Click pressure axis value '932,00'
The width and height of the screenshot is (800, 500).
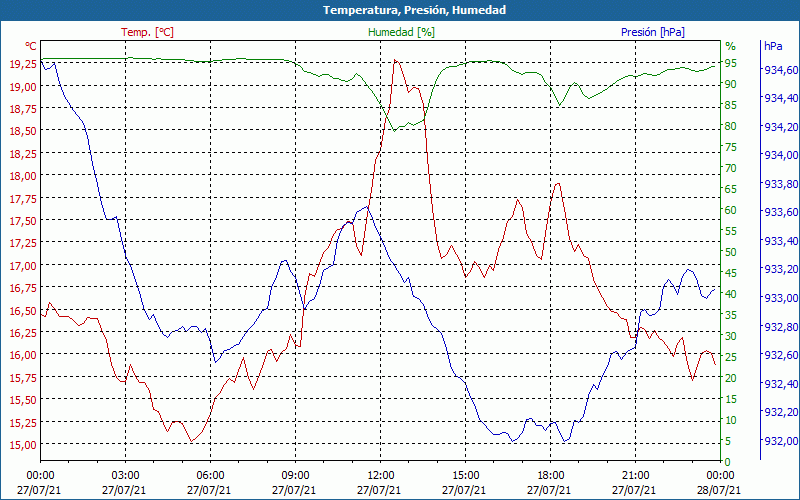pyautogui.click(x=781, y=441)
